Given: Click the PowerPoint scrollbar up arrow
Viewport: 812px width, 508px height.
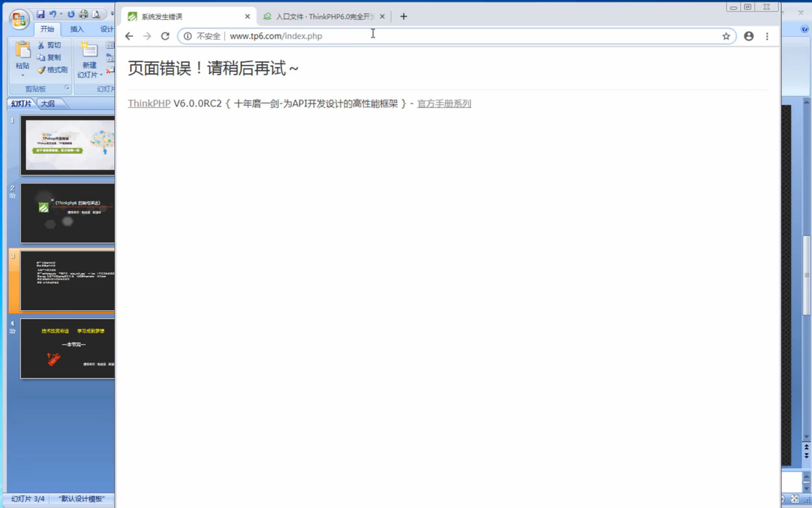Looking at the screenshot, I should click(806, 102).
